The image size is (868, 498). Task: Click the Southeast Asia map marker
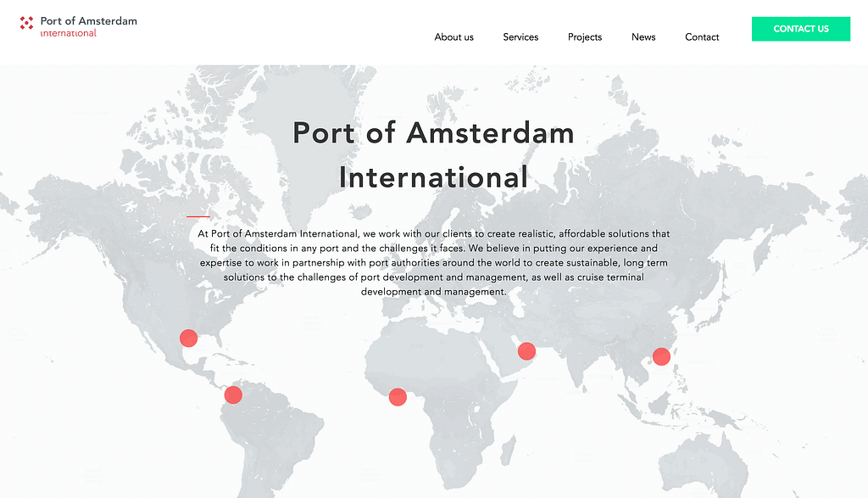click(x=661, y=356)
